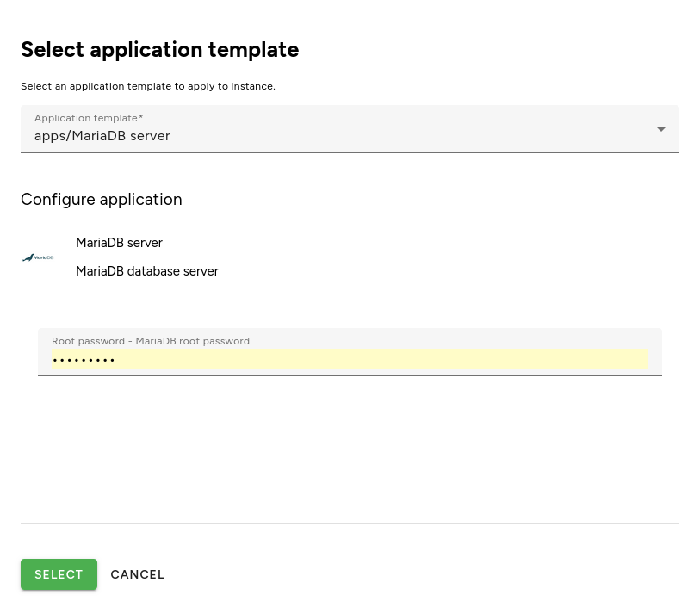This screenshot has height=607, width=700.
Task: Click the green SELECT button
Action: [59, 574]
